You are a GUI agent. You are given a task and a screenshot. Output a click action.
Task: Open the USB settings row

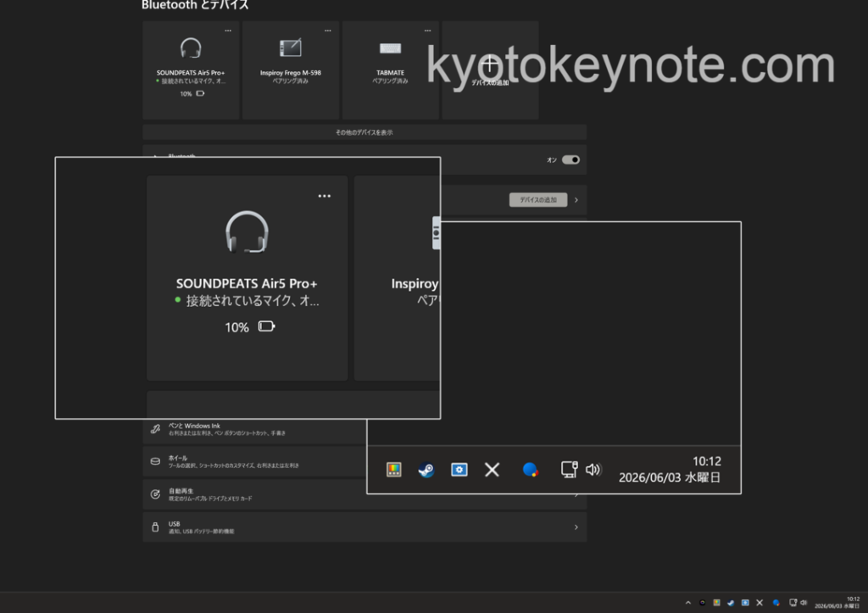click(x=364, y=527)
